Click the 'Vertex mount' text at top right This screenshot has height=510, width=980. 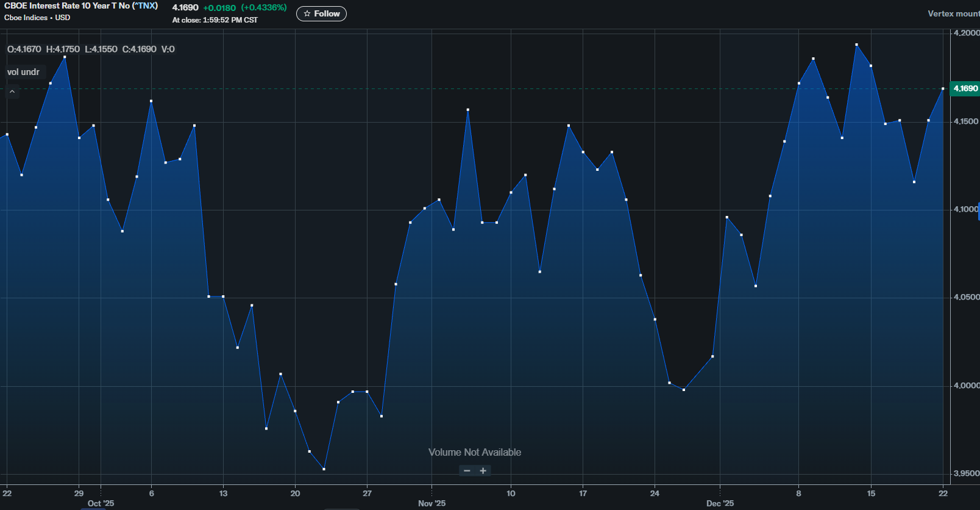(953, 13)
